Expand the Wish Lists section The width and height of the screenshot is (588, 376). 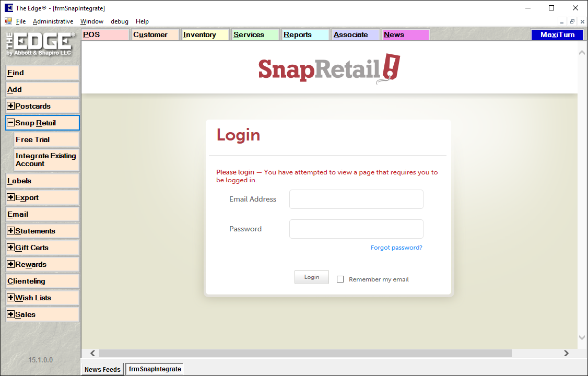tap(10, 298)
